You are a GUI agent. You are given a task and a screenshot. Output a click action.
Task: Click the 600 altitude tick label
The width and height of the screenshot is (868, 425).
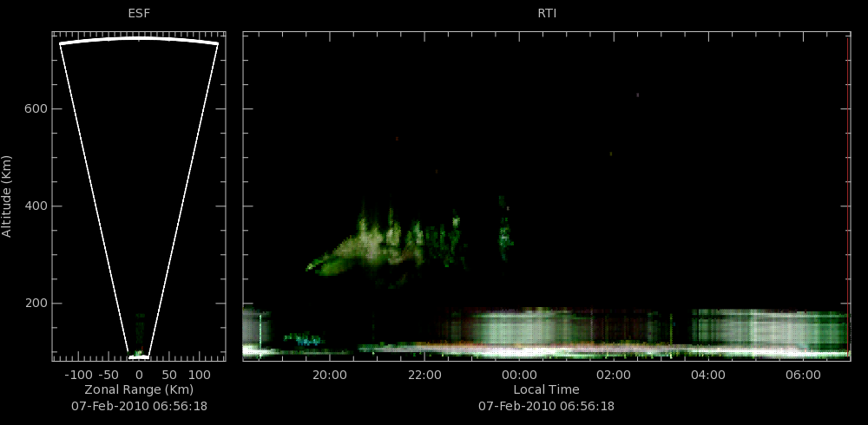pos(36,109)
